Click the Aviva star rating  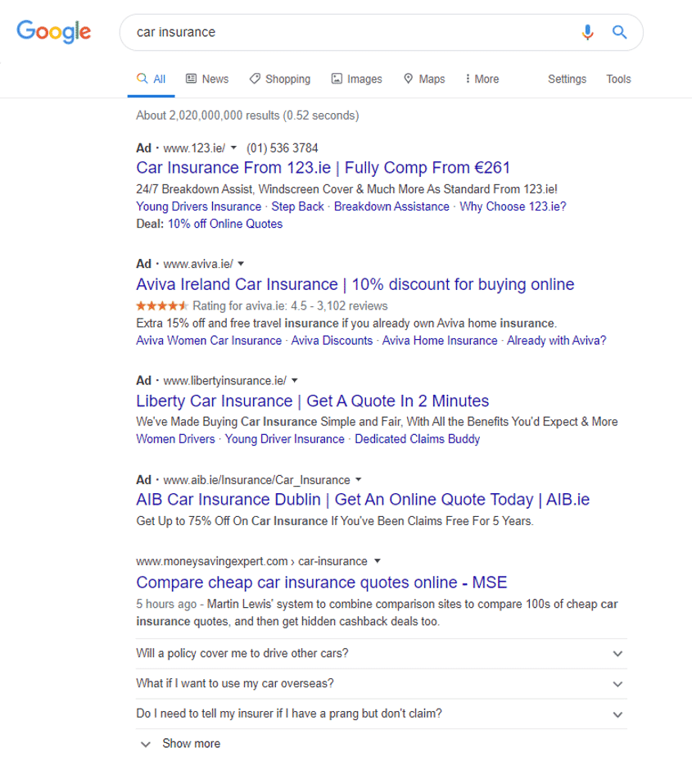162,306
